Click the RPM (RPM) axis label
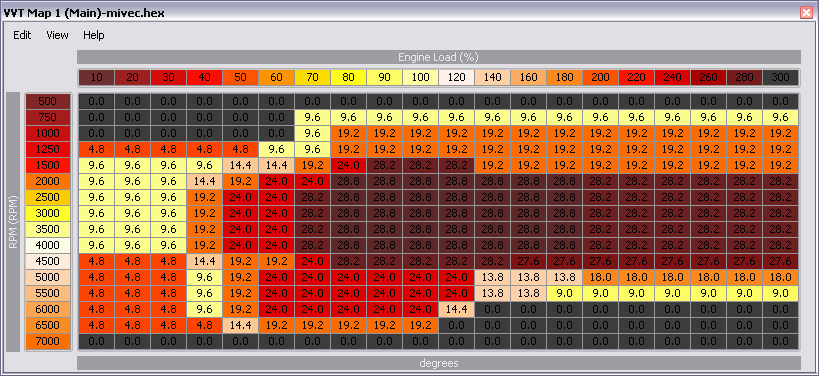 [x=13, y=222]
